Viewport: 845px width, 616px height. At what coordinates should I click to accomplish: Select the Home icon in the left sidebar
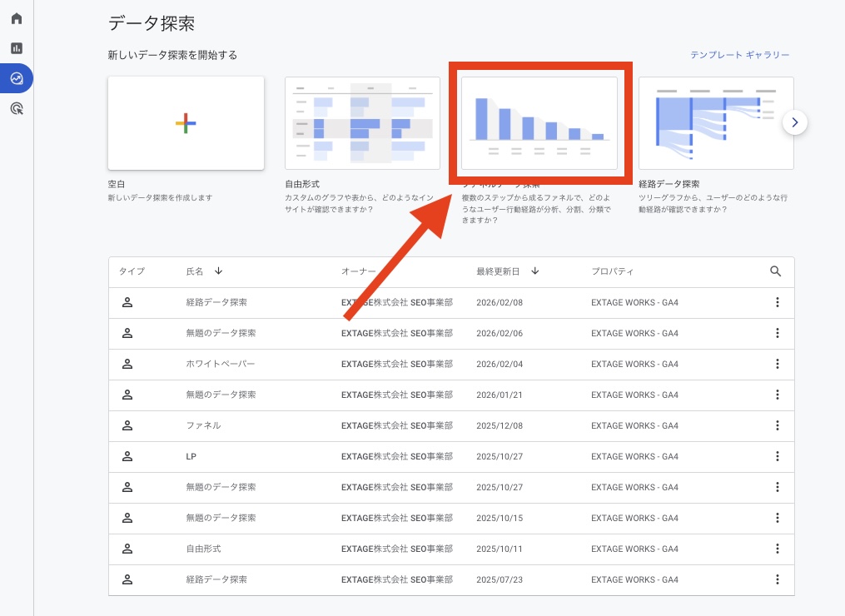(16, 18)
